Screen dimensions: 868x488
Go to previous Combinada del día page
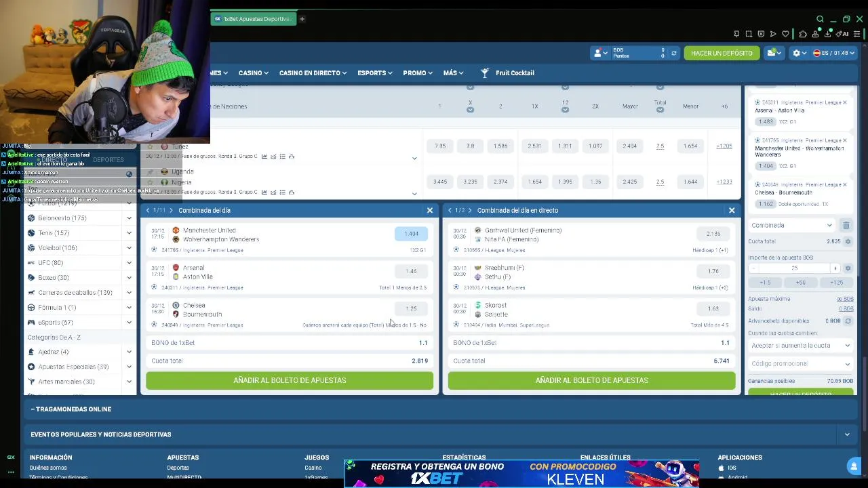(x=147, y=210)
